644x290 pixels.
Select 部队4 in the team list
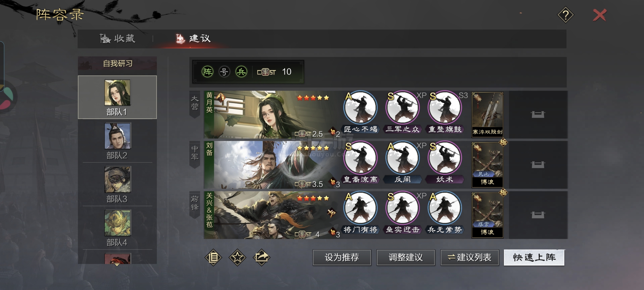pos(117,228)
